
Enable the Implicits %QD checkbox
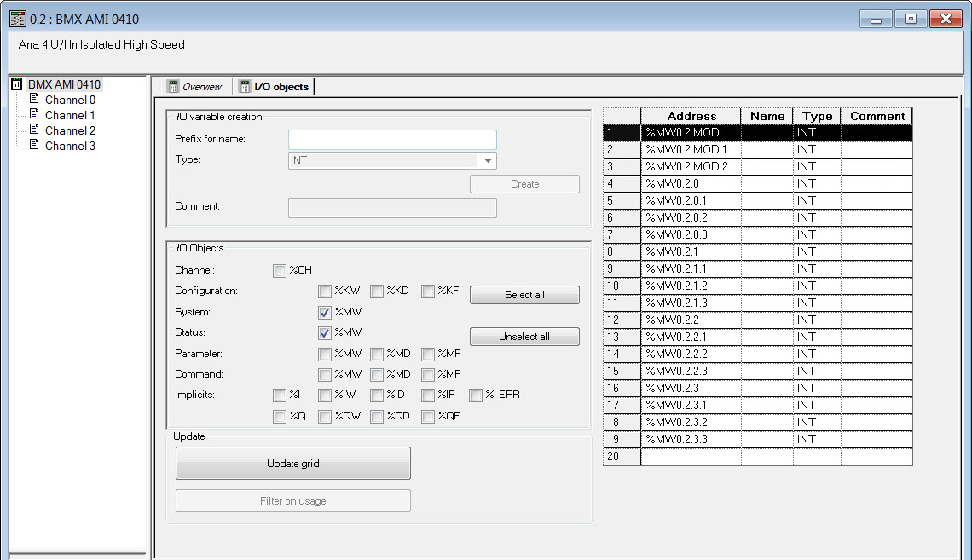[x=377, y=416]
